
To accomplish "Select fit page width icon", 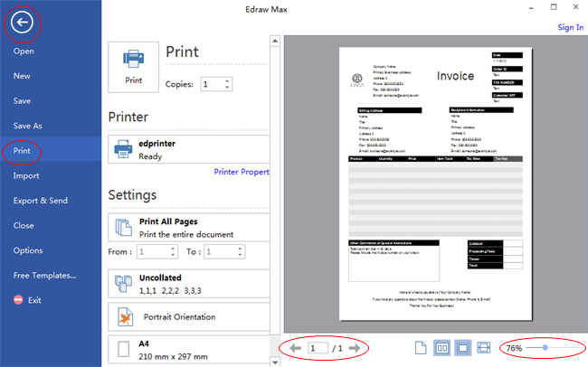I will coord(483,348).
